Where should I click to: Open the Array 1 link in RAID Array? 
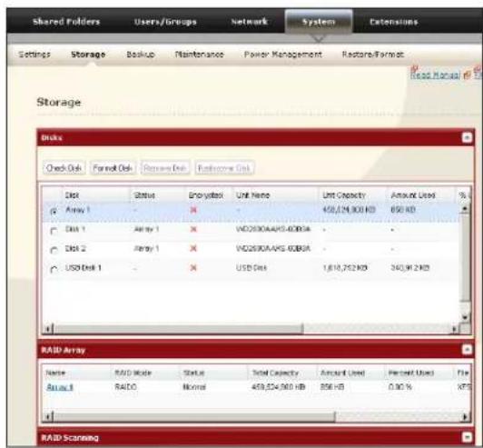(x=59, y=387)
